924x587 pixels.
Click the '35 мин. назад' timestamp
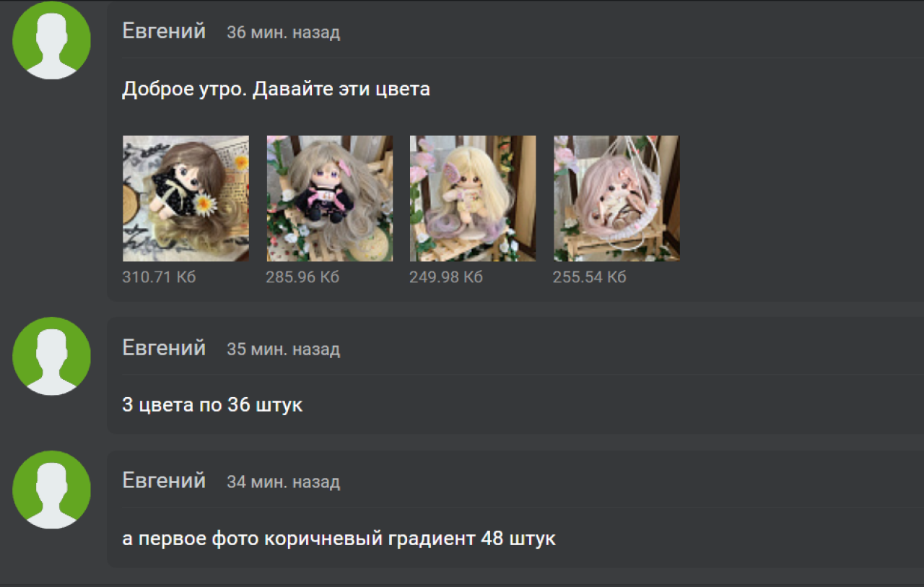[x=283, y=349]
